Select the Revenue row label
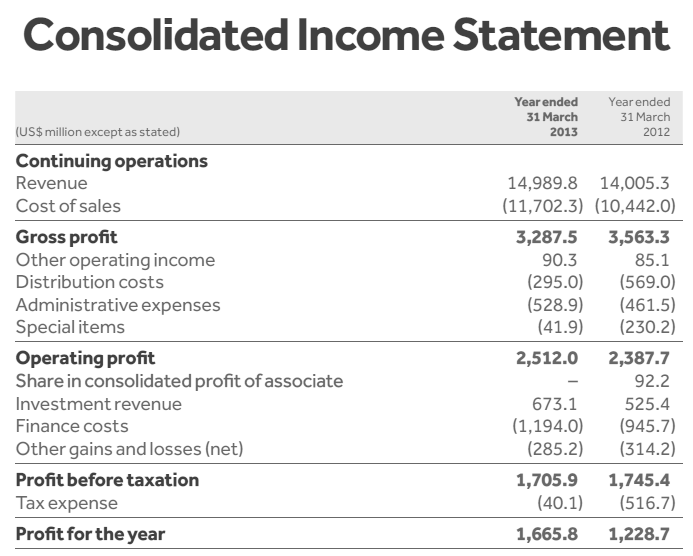Image resolution: width=693 pixels, height=556 pixels. (x=51, y=183)
